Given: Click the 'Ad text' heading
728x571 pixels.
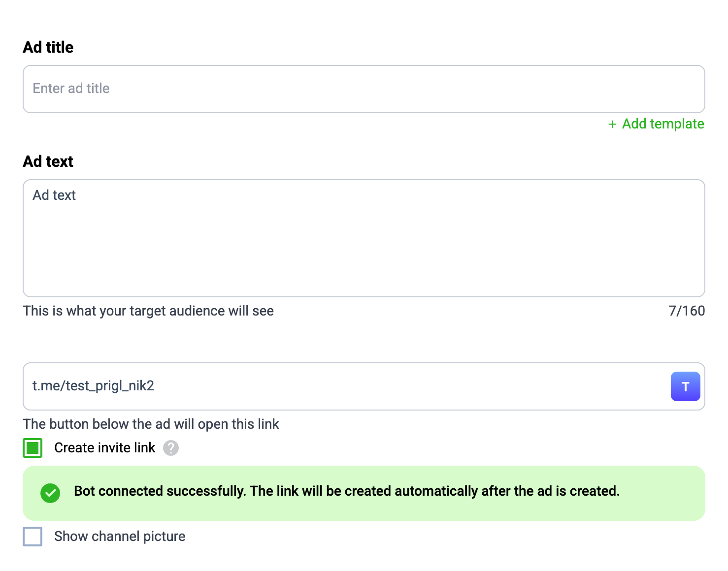Looking at the screenshot, I should click(48, 161).
